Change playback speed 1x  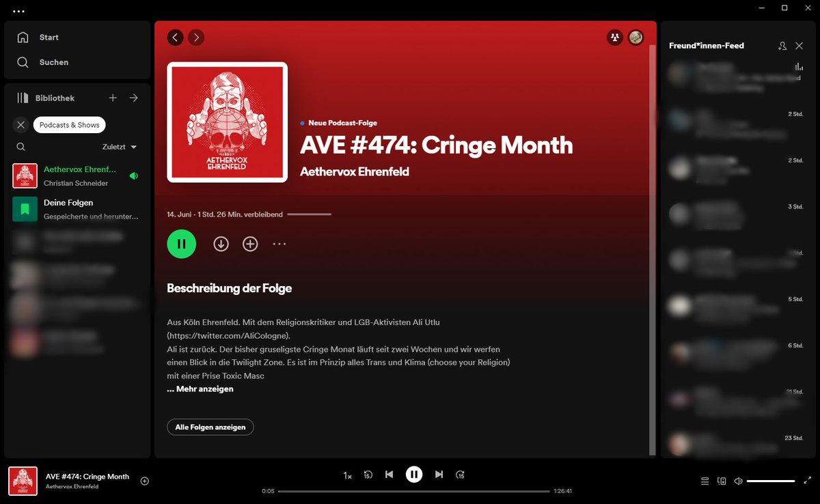[347, 475]
